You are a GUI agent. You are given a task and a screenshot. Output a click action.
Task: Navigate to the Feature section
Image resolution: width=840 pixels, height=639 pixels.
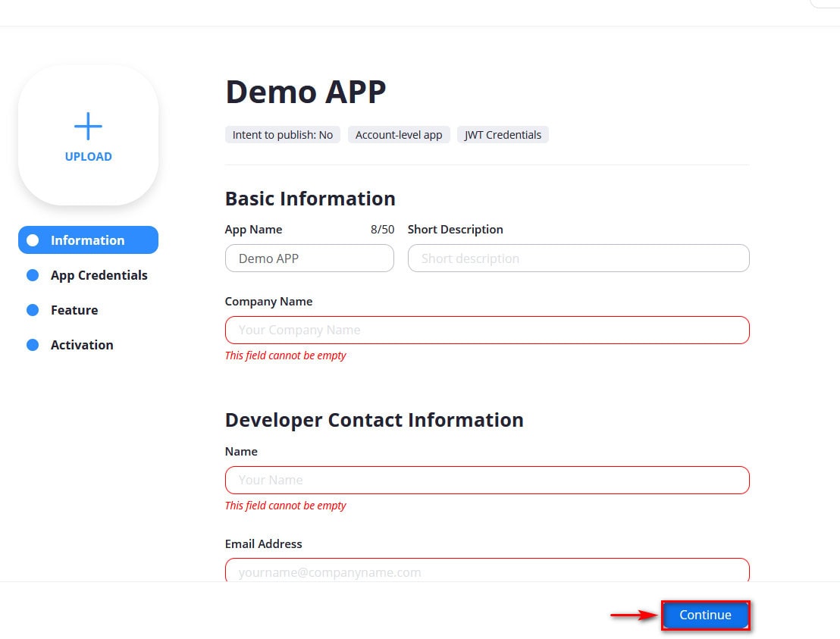pos(74,310)
